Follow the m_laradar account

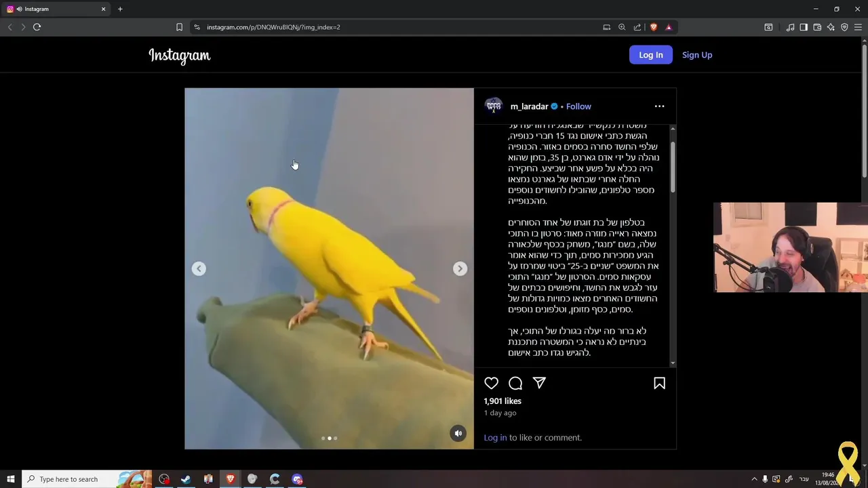578,106
